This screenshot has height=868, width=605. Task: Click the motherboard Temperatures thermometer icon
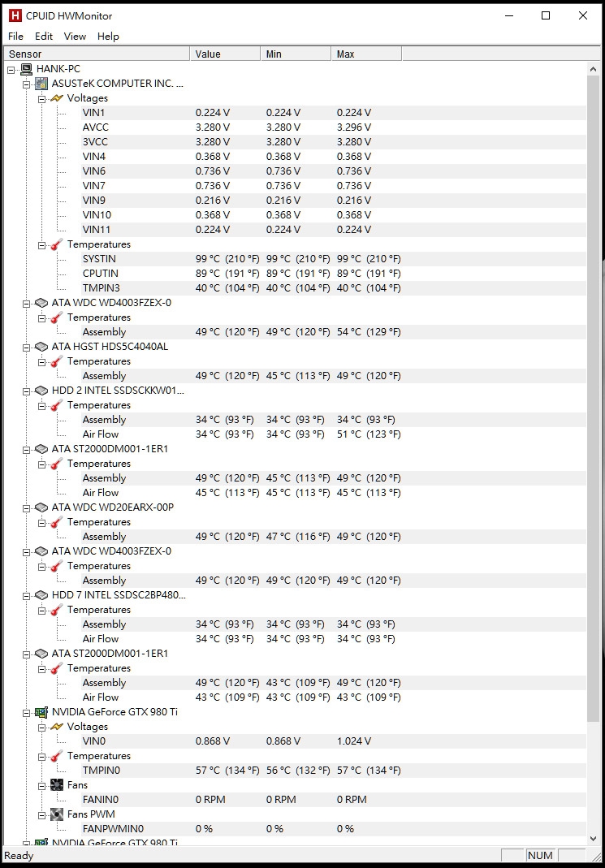(57, 244)
